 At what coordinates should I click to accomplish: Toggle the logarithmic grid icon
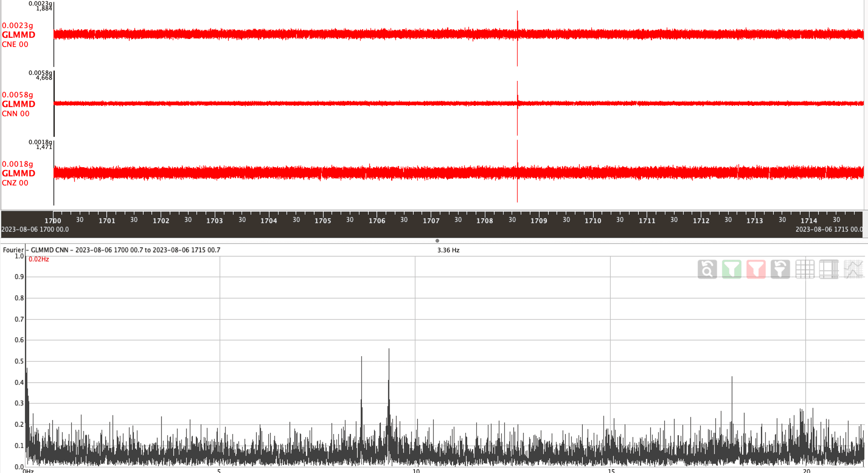coord(829,269)
